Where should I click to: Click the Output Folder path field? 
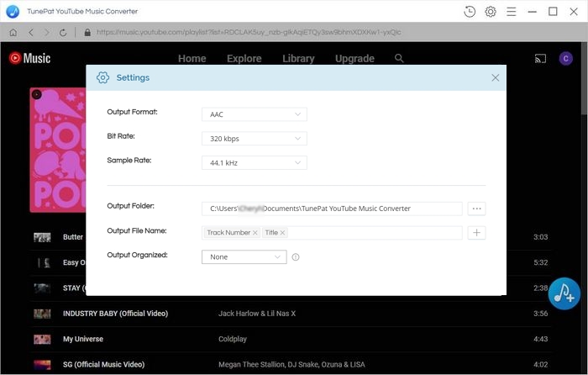tap(332, 209)
